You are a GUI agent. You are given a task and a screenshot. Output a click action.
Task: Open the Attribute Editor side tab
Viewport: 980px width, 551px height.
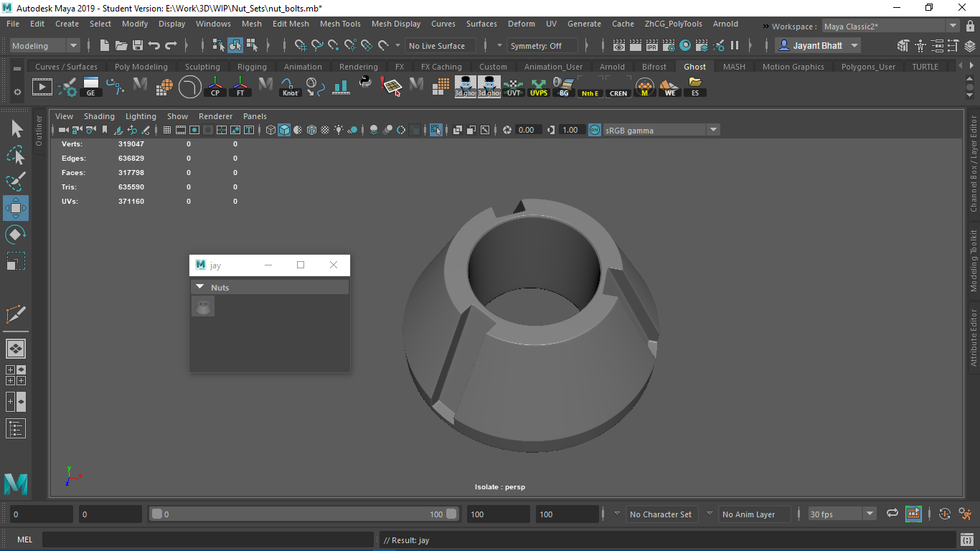[x=974, y=337]
